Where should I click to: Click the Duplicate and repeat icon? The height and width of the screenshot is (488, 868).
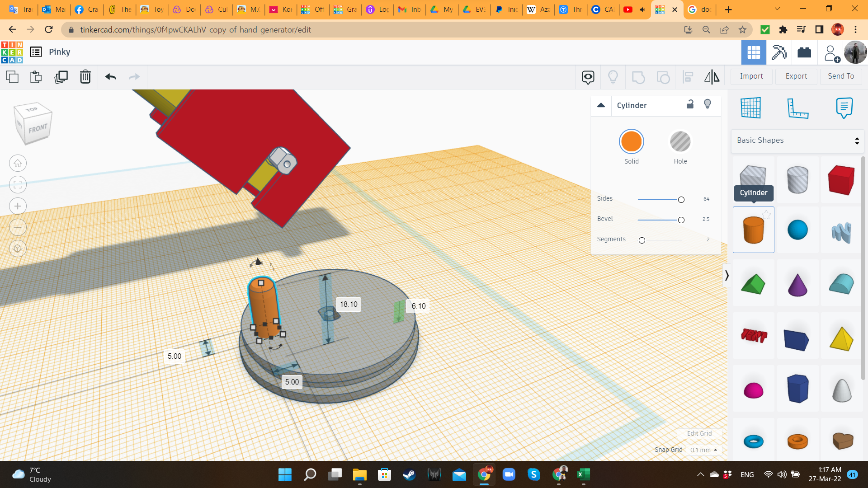point(61,77)
